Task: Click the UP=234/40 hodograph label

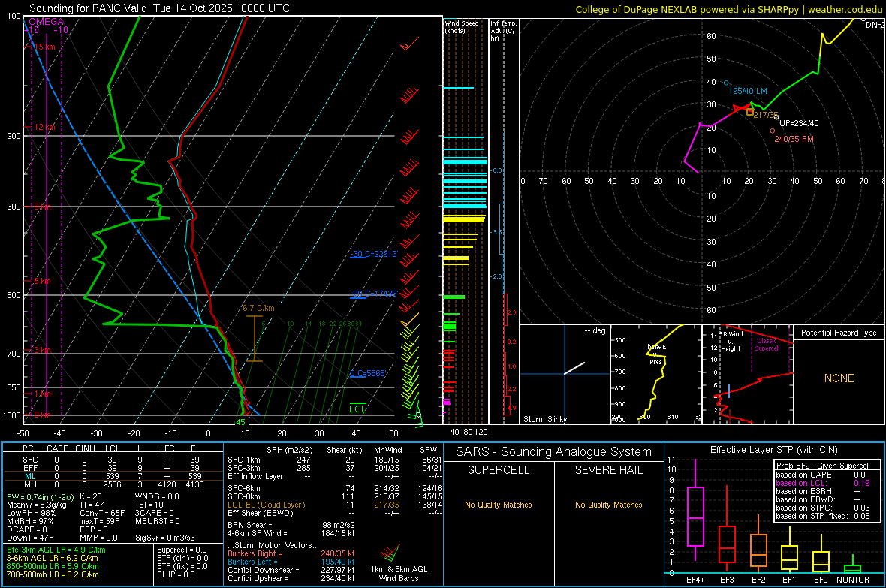Action: point(799,123)
